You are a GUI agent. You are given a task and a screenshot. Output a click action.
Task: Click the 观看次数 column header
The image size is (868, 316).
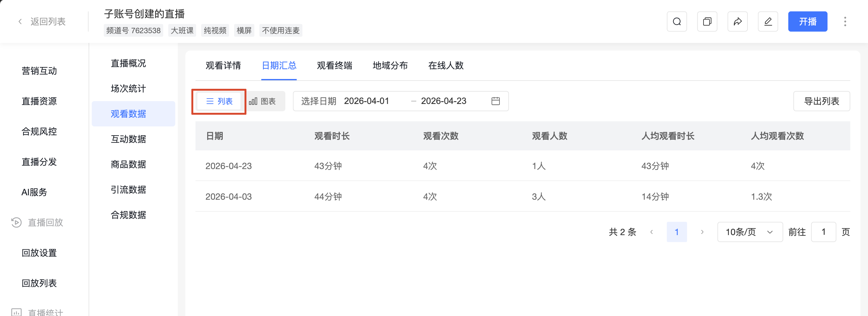point(441,136)
